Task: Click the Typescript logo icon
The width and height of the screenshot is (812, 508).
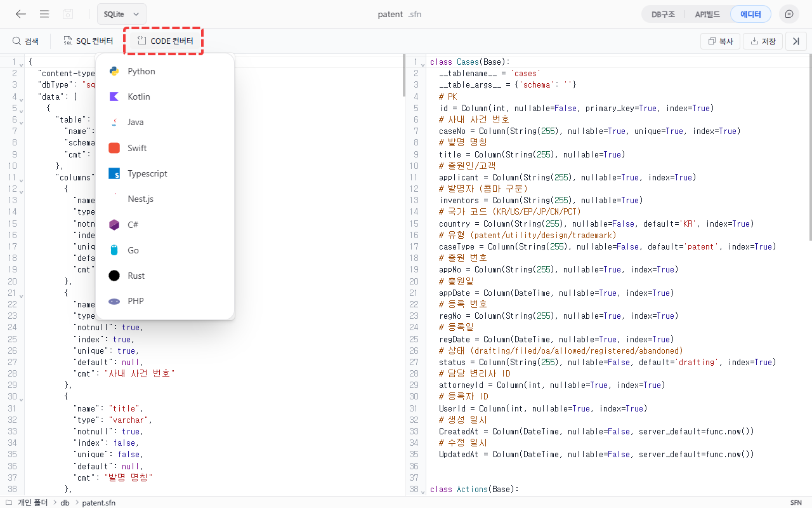Action: (114, 173)
